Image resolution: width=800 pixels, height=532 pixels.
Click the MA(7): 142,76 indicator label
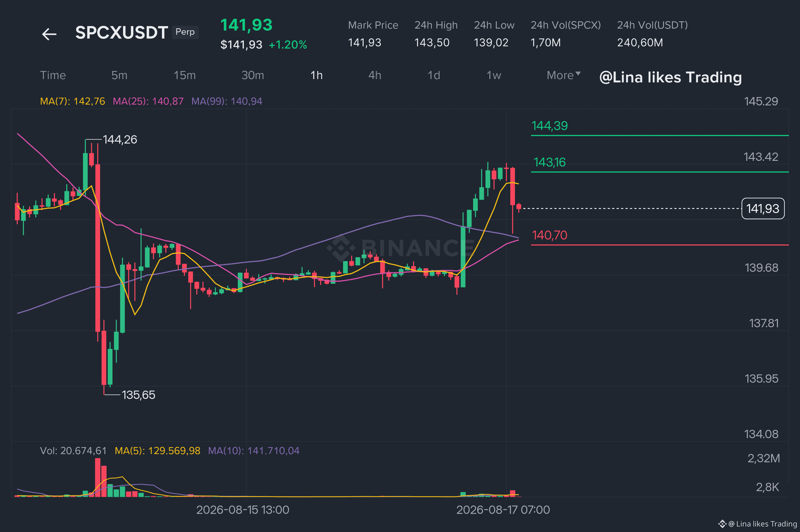pyautogui.click(x=73, y=101)
